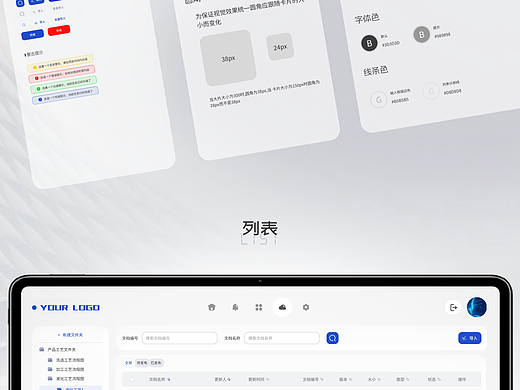Click the blue 导入 import button
The image size is (520, 390).
pos(470,338)
